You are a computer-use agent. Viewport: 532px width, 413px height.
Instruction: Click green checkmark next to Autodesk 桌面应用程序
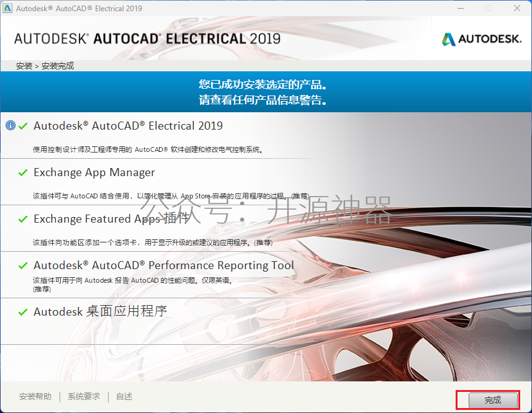point(23,312)
